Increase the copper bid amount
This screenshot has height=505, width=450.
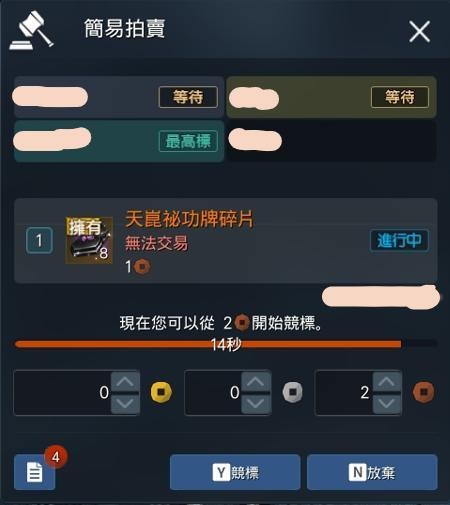tap(387, 382)
